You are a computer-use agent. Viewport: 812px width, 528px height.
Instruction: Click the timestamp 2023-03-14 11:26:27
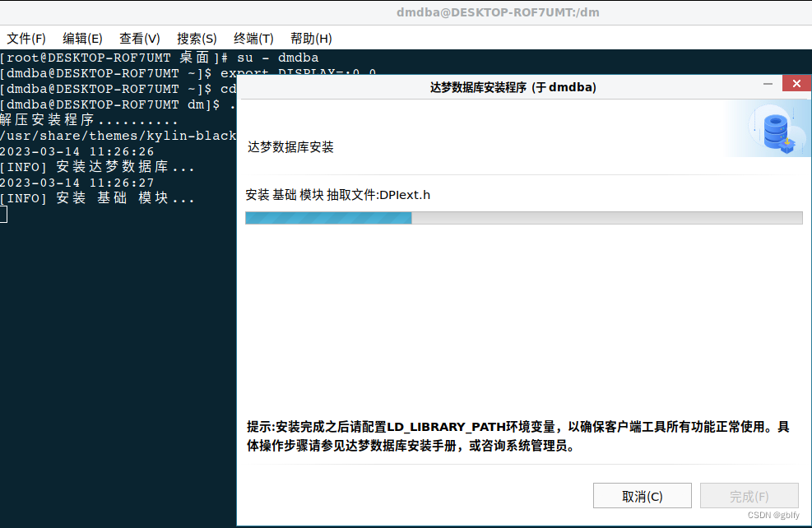pyautogui.click(x=77, y=183)
